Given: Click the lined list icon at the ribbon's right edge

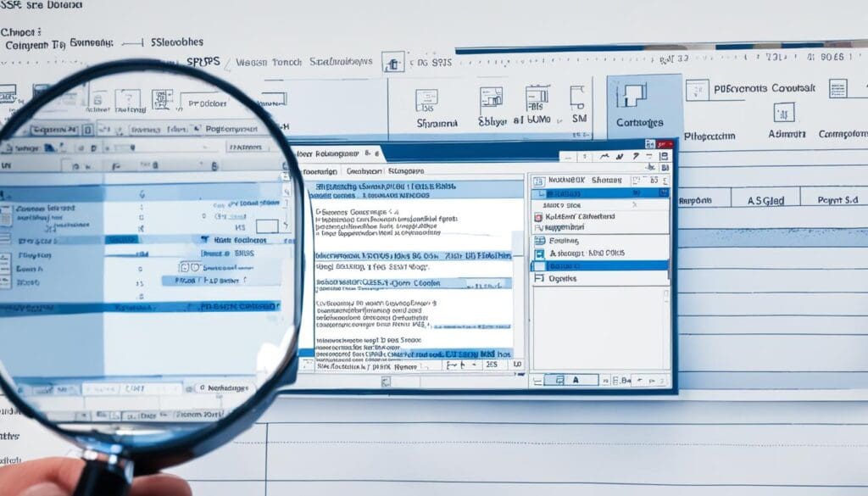Looking at the screenshot, I should click(838, 88).
